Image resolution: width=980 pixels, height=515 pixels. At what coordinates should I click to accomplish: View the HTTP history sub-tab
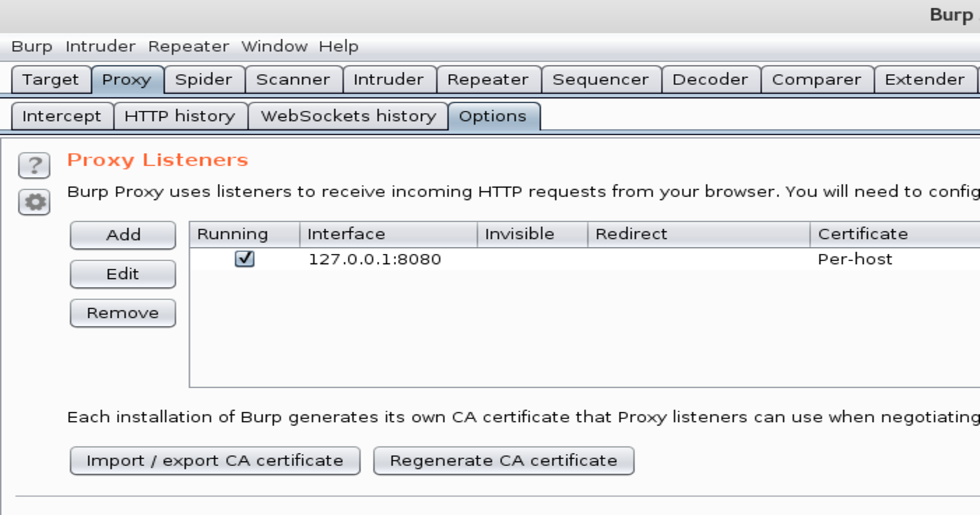tap(180, 116)
